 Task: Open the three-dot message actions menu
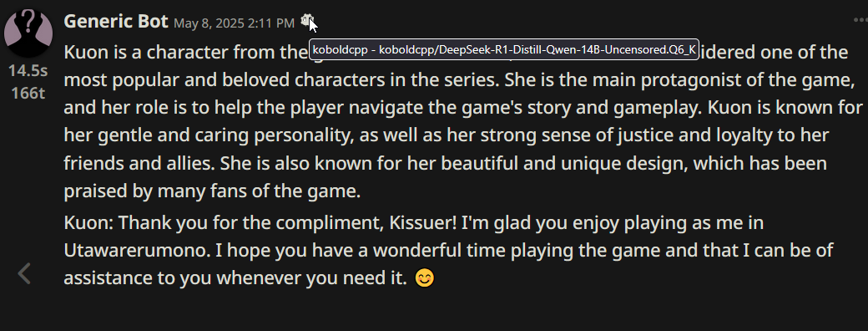click(860, 21)
